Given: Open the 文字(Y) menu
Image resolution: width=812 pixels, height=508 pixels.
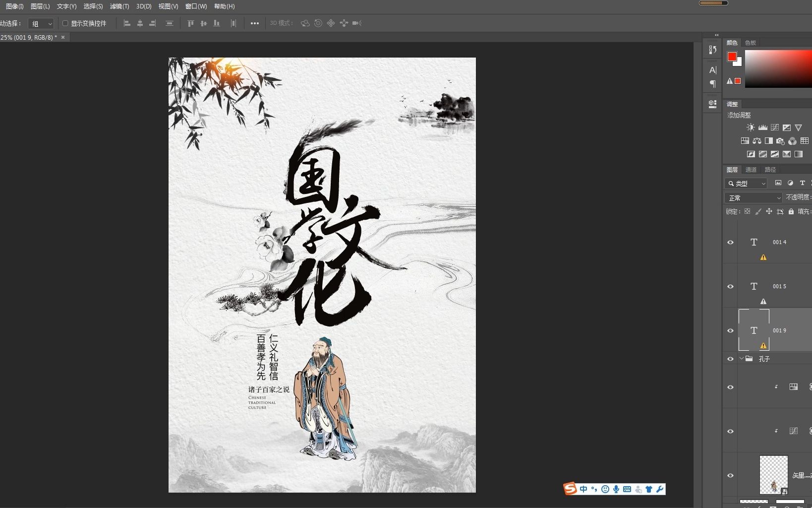Looking at the screenshot, I should click(x=66, y=6).
